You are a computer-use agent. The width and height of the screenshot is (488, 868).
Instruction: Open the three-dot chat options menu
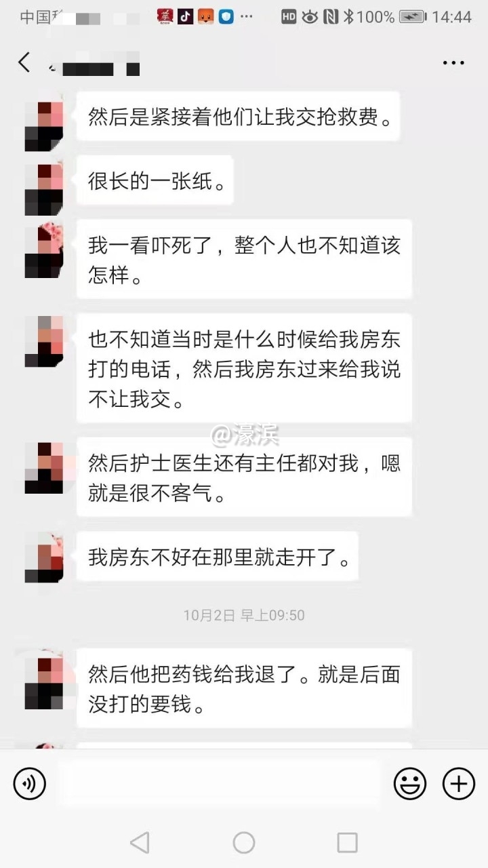(453, 63)
